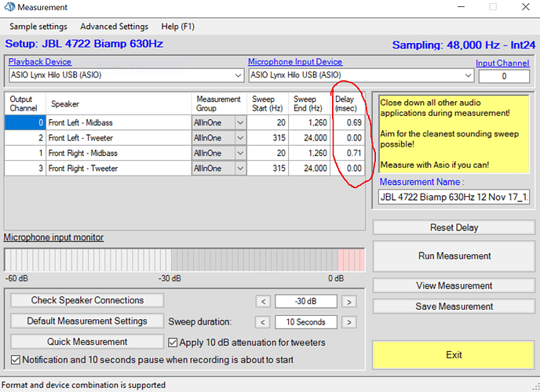The height and width of the screenshot is (392, 540).
Task: Disable notification and 10 seconds pause checkbox
Action: (15, 360)
